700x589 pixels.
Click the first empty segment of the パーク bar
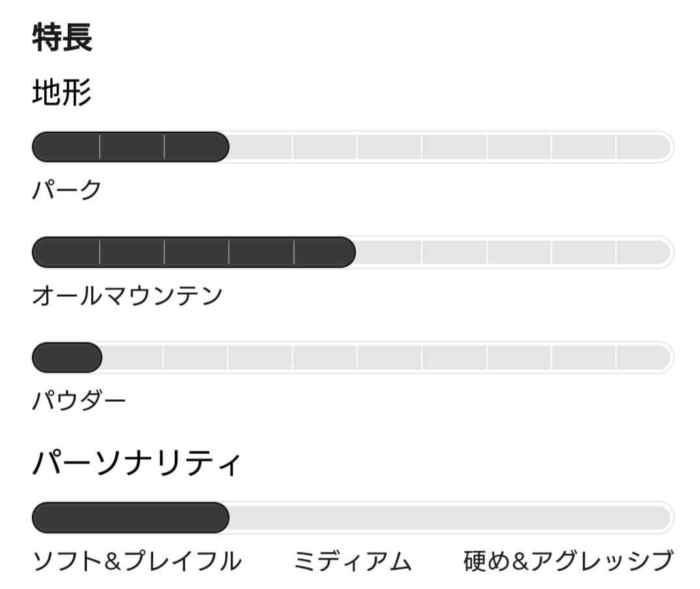[261, 147]
